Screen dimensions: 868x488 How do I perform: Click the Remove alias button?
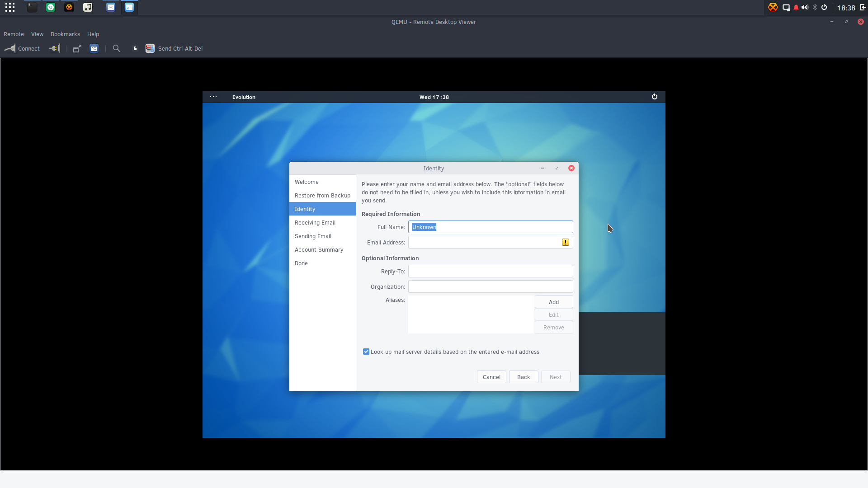(x=554, y=327)
